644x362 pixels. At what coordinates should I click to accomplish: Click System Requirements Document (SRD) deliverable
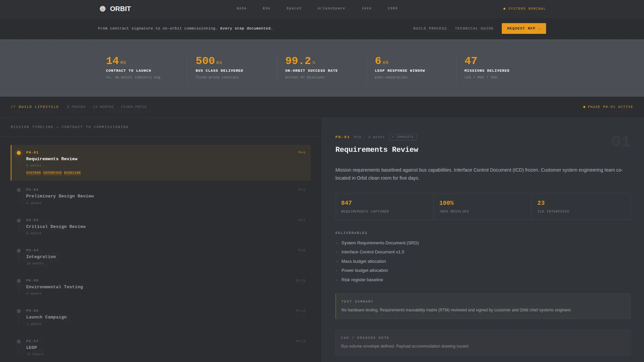point(380,243)
